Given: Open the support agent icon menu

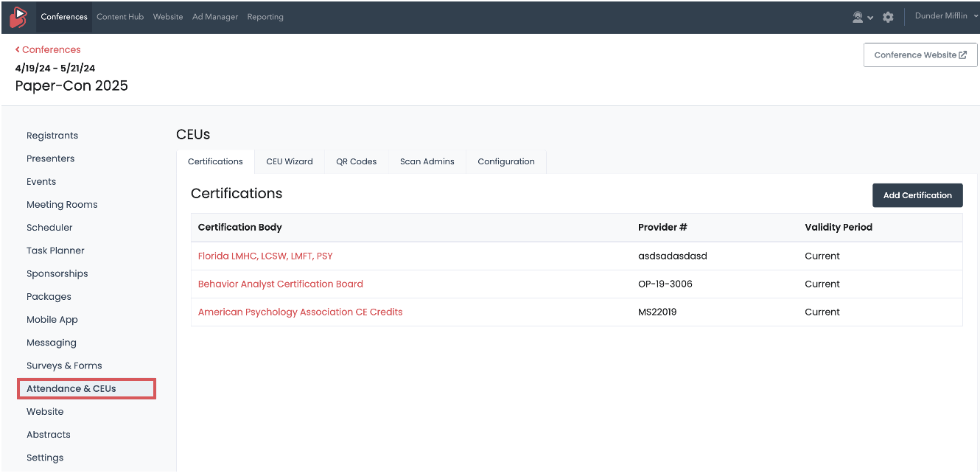Looking at the screenshot, I should click(858, 17).
